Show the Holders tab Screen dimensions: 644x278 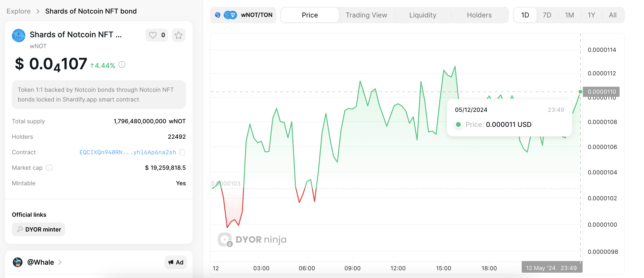coord(479,15)
